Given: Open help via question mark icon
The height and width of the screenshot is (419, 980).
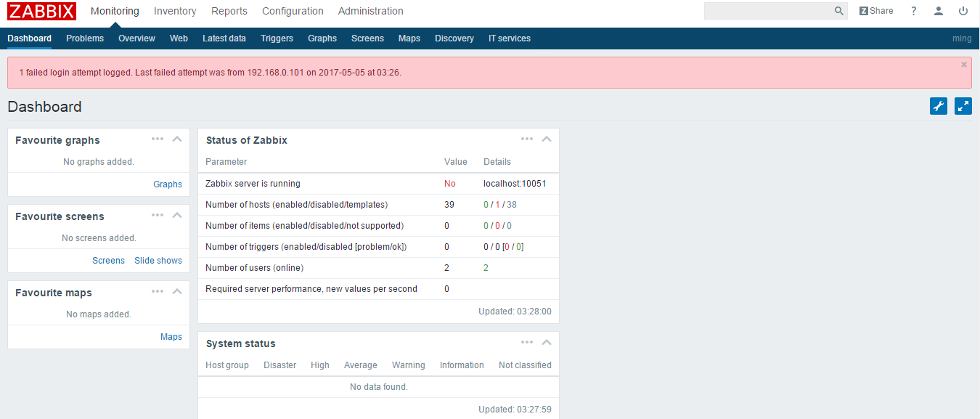Looking at the screenshot, I should tap(914, 11).
